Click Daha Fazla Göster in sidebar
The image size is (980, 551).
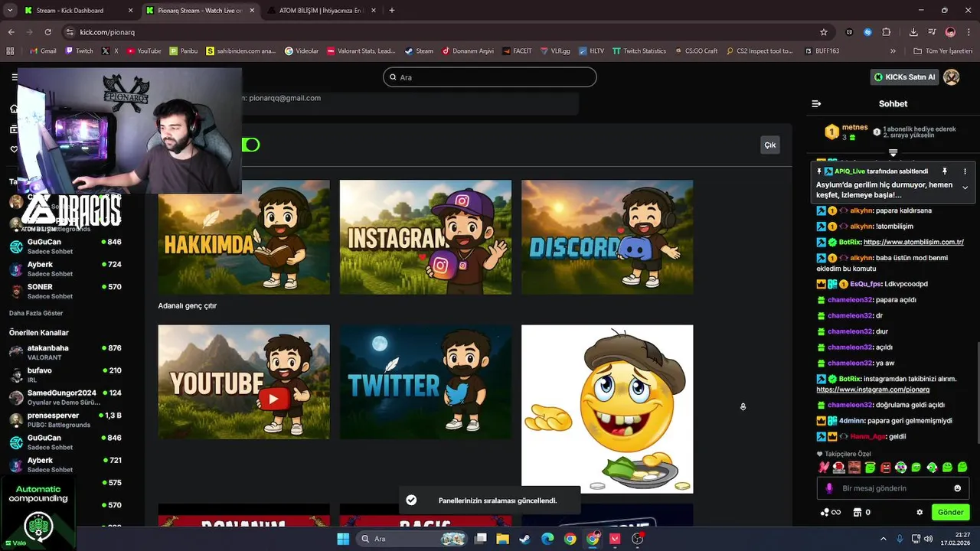(x=36, y=313)
